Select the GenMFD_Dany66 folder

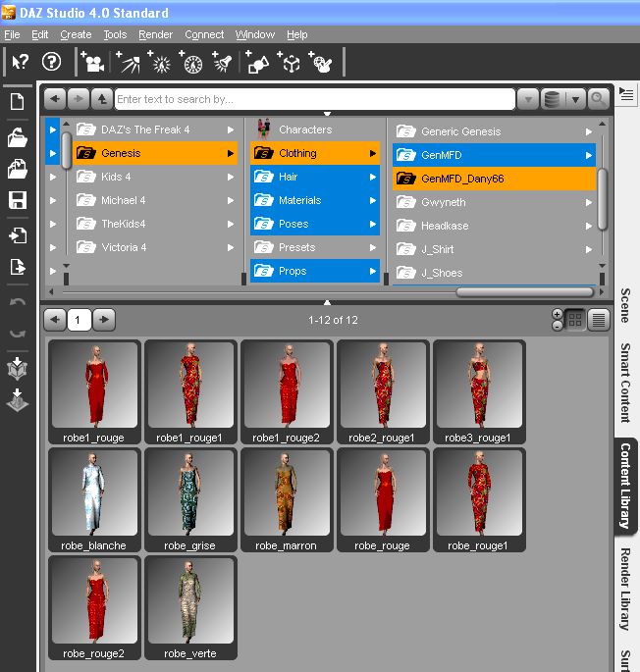point(494,179)
